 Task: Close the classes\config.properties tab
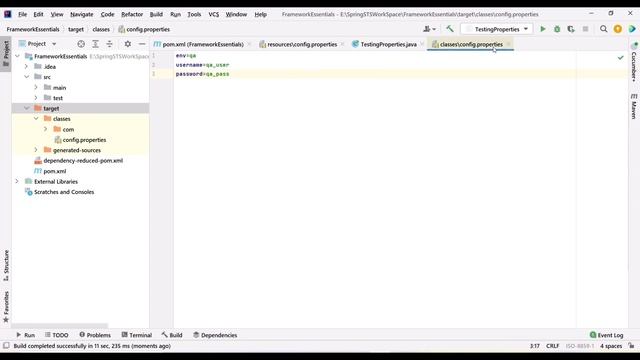(x=509, y=44)
